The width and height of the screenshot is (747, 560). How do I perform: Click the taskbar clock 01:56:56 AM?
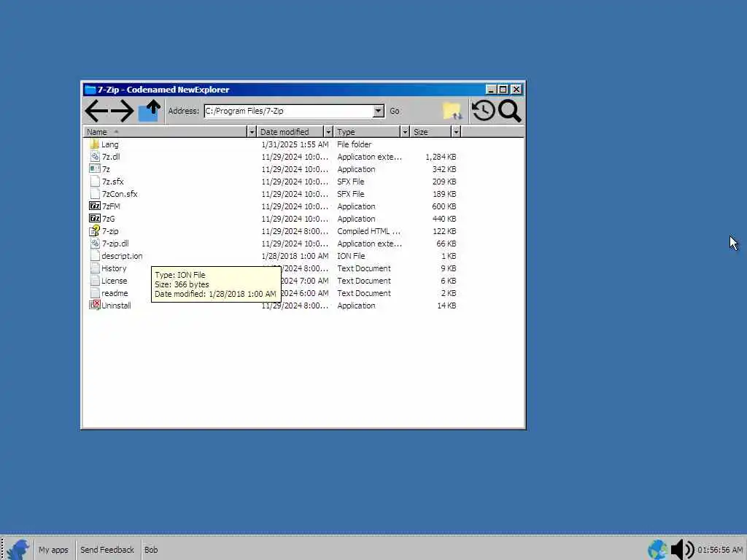pos(720,550)
